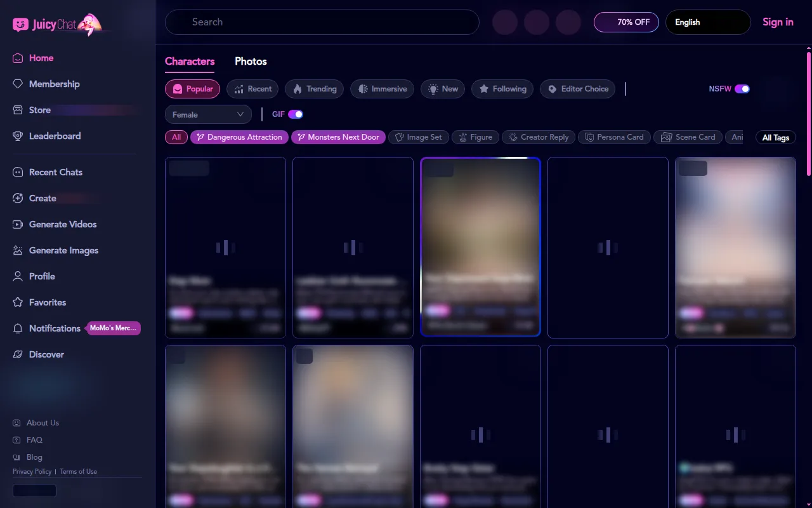This screenshot has height=508, width=812.
Task: Filter by Trending flame icon
Action: click(x=298, y=89)
